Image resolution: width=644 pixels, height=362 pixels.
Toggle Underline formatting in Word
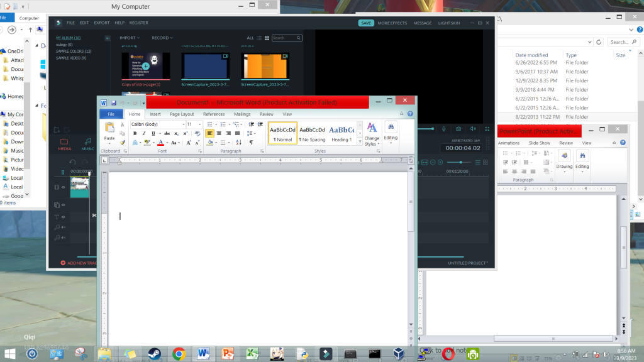153,133
